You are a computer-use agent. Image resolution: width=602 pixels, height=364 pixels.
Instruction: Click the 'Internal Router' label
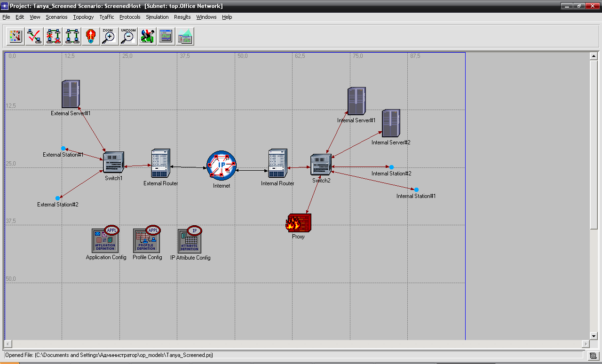click(277, 183)
